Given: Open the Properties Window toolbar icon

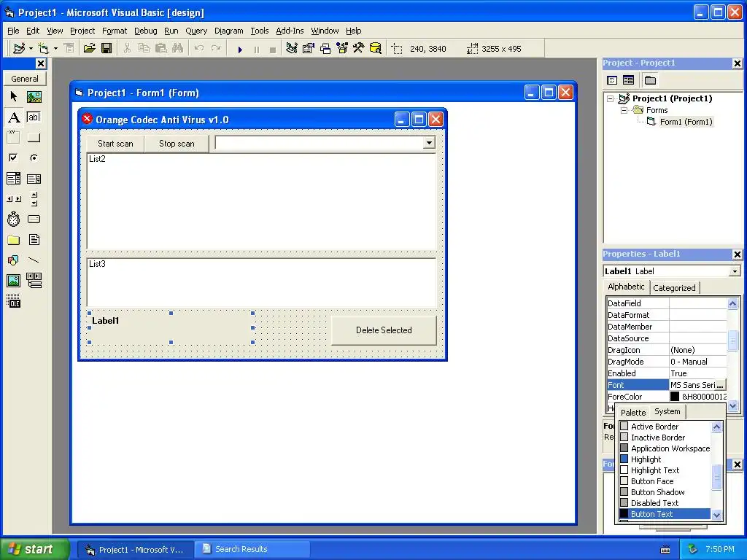Looking at the screenshot, I should point(309,48).
